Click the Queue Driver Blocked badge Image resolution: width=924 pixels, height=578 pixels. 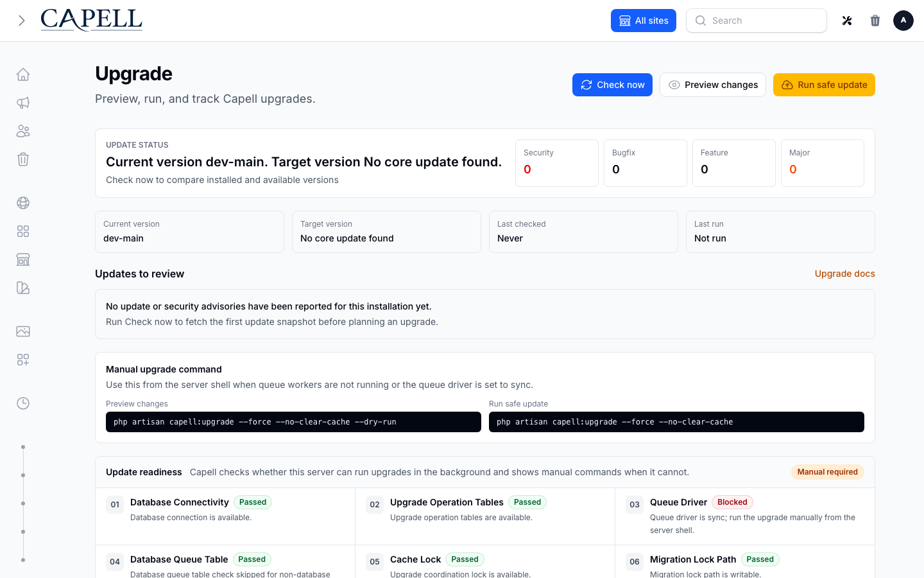tap(732, 502)
